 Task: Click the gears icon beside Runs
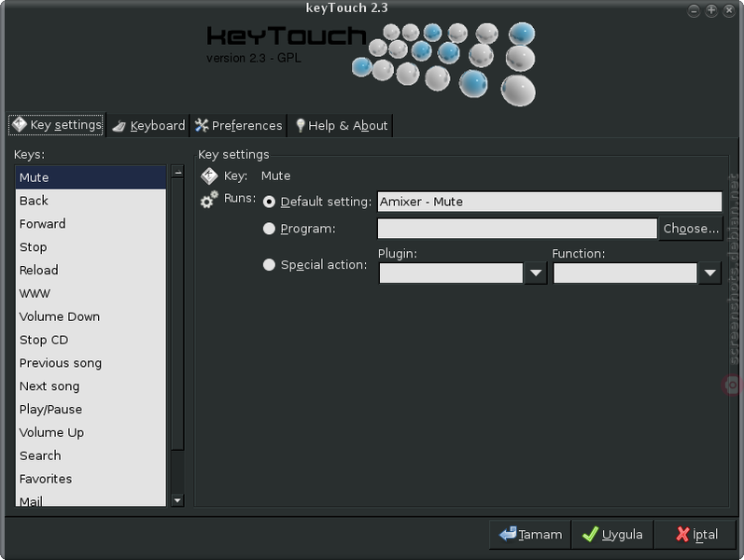(209, 200)
